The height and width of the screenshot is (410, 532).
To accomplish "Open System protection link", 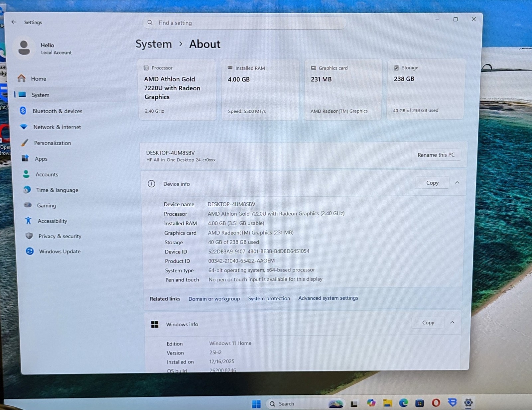I will 269,298.
